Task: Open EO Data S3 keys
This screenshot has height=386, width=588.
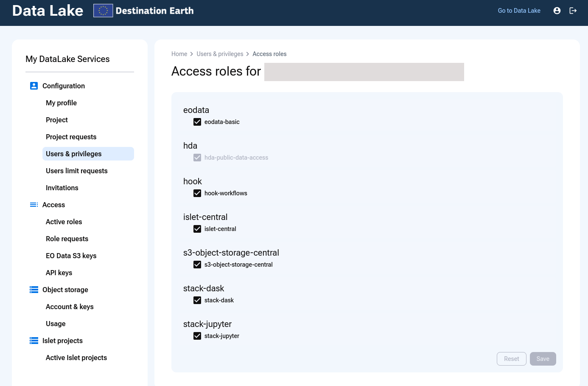Action: 88,256
